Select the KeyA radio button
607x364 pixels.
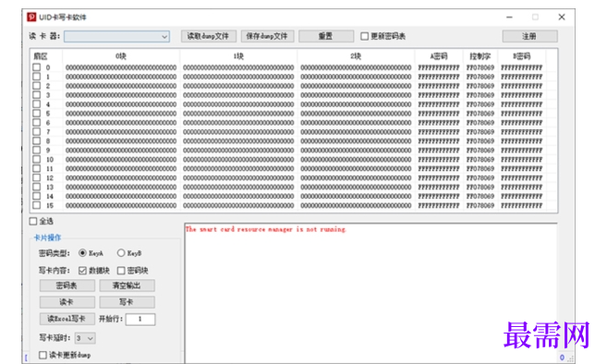point(82,253)
